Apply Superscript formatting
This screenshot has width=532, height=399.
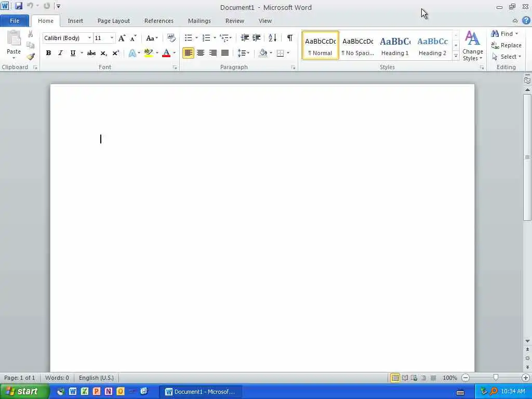click(116, 53)
